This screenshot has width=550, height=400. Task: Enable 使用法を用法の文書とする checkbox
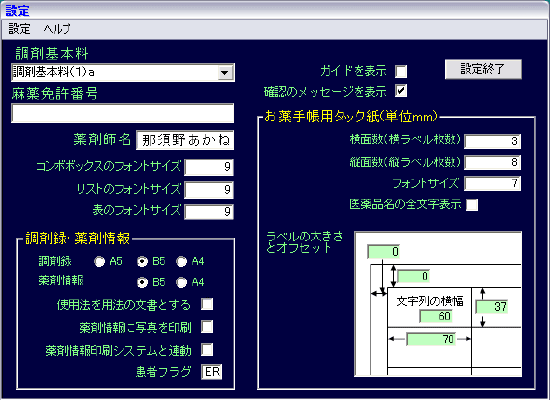pyautogui.click(x=207, y=304)
